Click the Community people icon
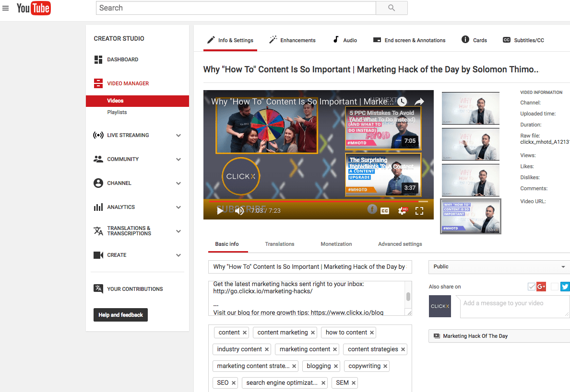 pyautogui.click(x=98, y=159)
